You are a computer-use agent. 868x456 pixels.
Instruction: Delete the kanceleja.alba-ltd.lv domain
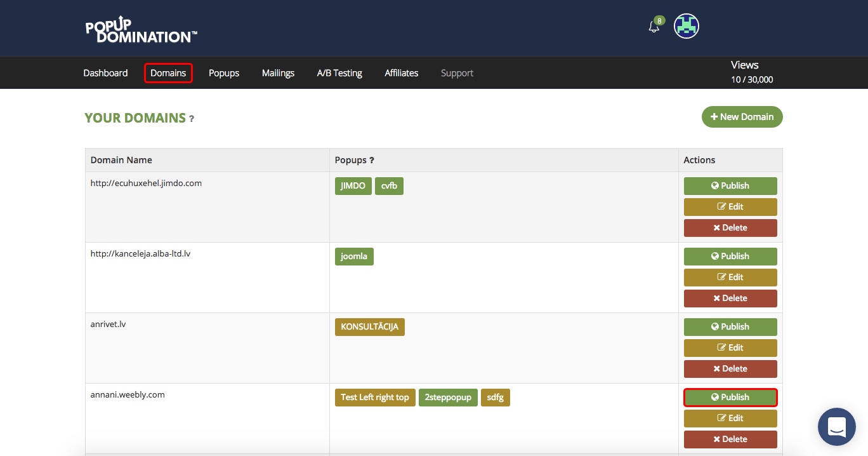pyautogui.click(x=730, y=298)
